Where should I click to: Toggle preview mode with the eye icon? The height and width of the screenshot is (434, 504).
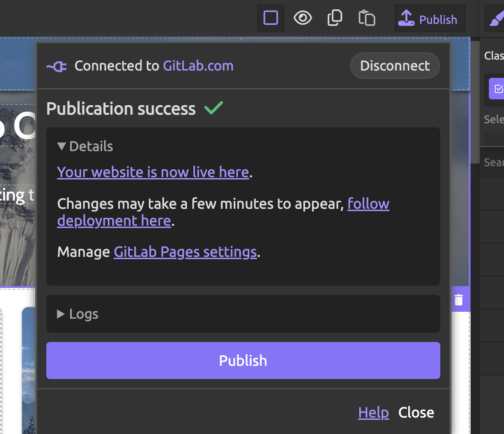click(302, 17)
